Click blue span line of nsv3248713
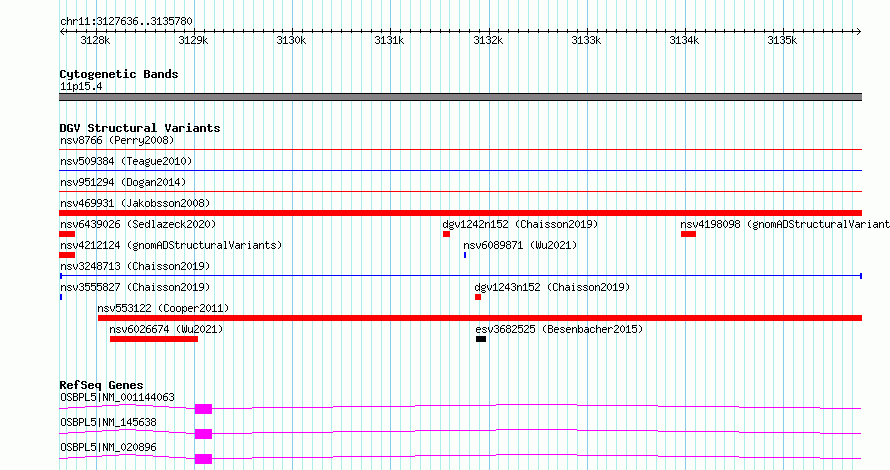890x470 pixels. 461,276
